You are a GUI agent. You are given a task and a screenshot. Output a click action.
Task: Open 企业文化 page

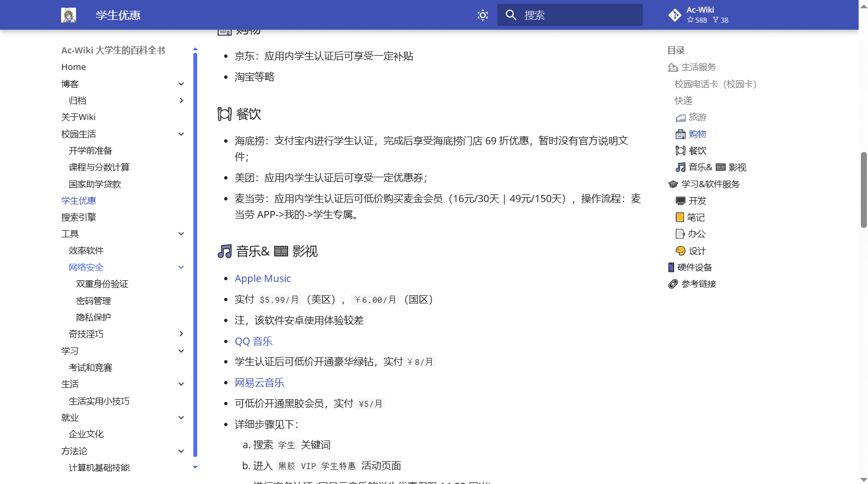coord(86,434)
